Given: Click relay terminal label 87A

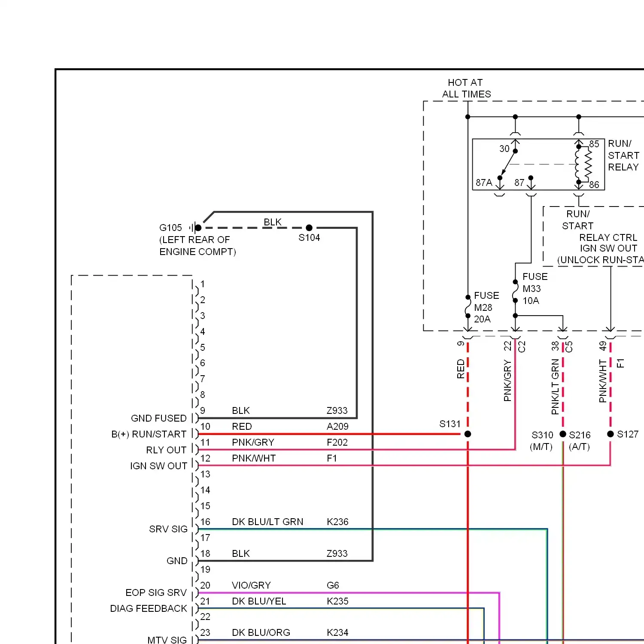Looking at the screenshot, I should [484, 183].
